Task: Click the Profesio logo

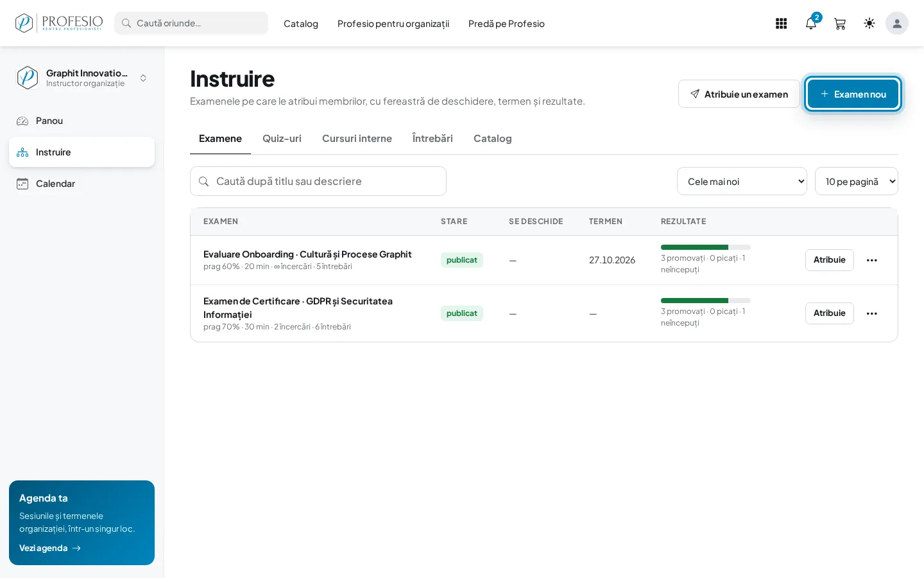Action: point(59,23)
